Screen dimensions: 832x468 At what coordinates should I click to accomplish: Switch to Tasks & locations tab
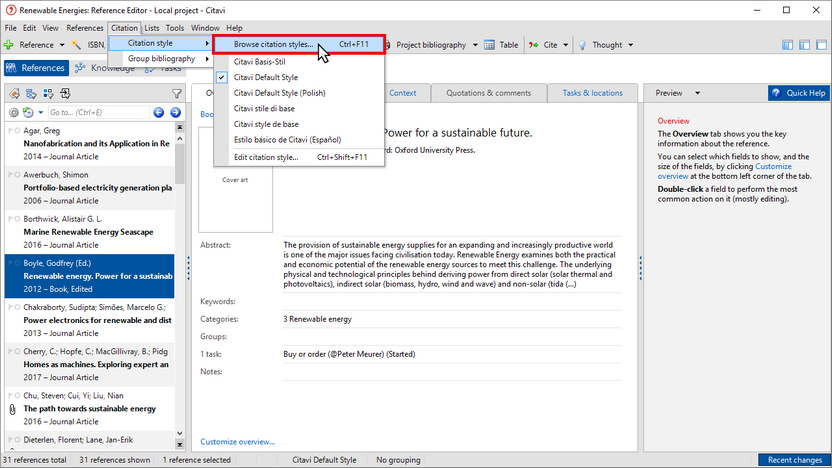(592, 93)
